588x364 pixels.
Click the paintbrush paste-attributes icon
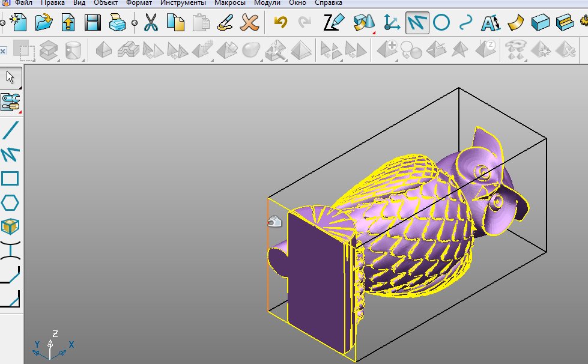[x=225, y=22]
